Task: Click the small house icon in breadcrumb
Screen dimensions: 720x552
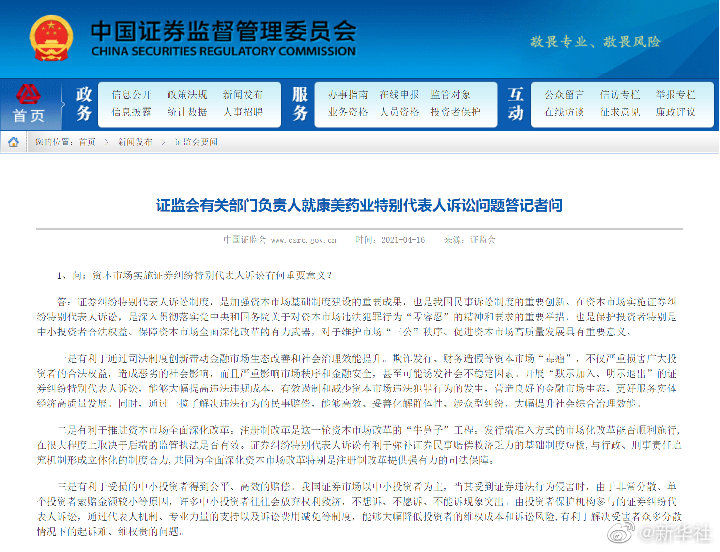Action: [x=14, y=142]
